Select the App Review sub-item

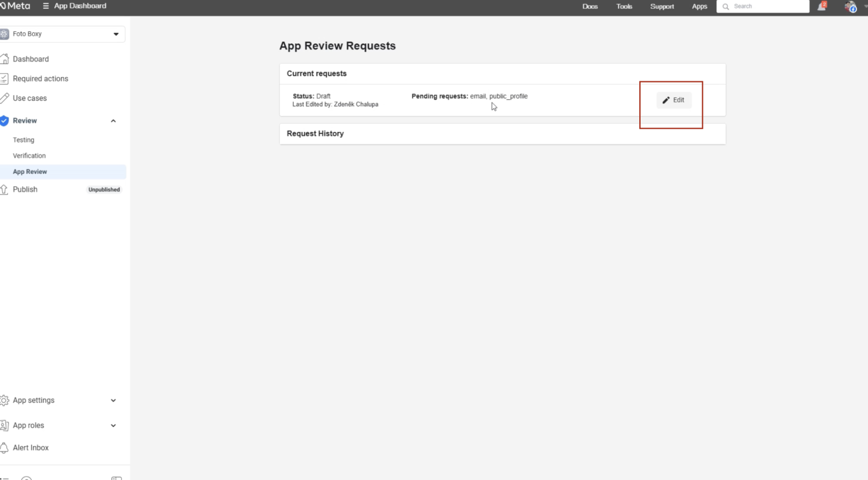(x=63, y=172)
